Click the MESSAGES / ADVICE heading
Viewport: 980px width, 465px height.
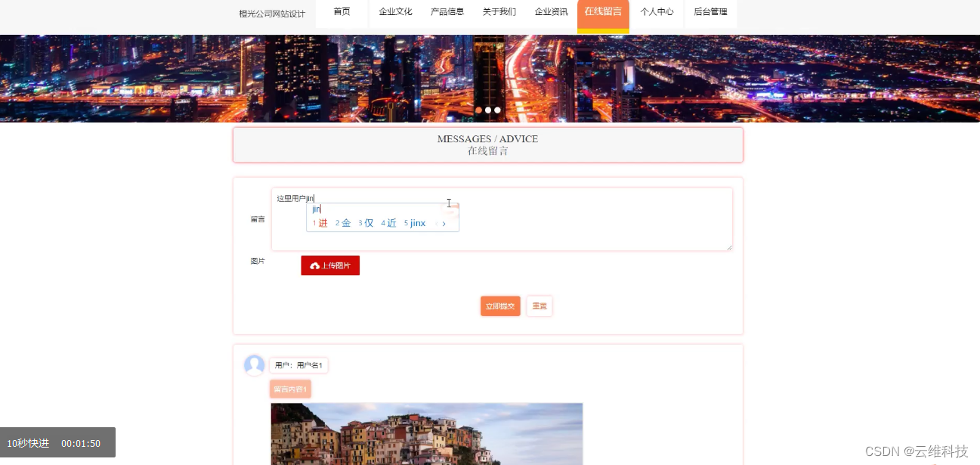click(x=487, y=139)
